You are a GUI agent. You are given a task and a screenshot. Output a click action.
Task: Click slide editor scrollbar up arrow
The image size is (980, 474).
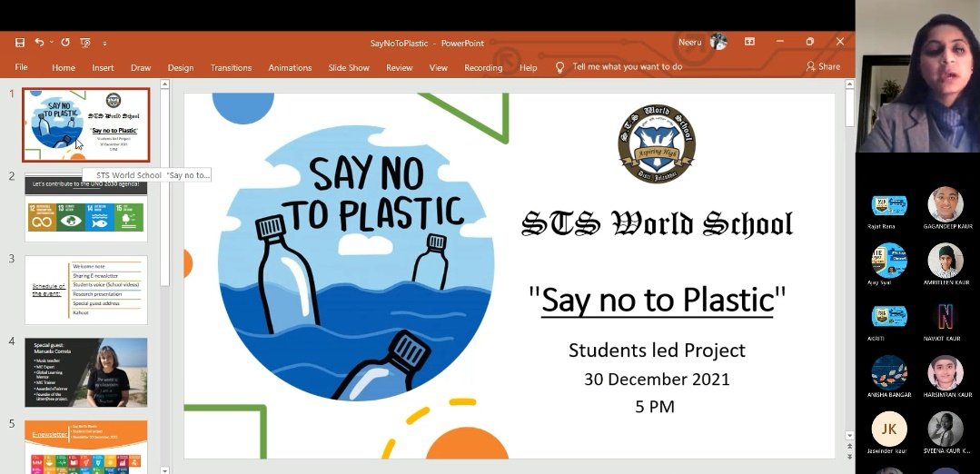(849, 84)
